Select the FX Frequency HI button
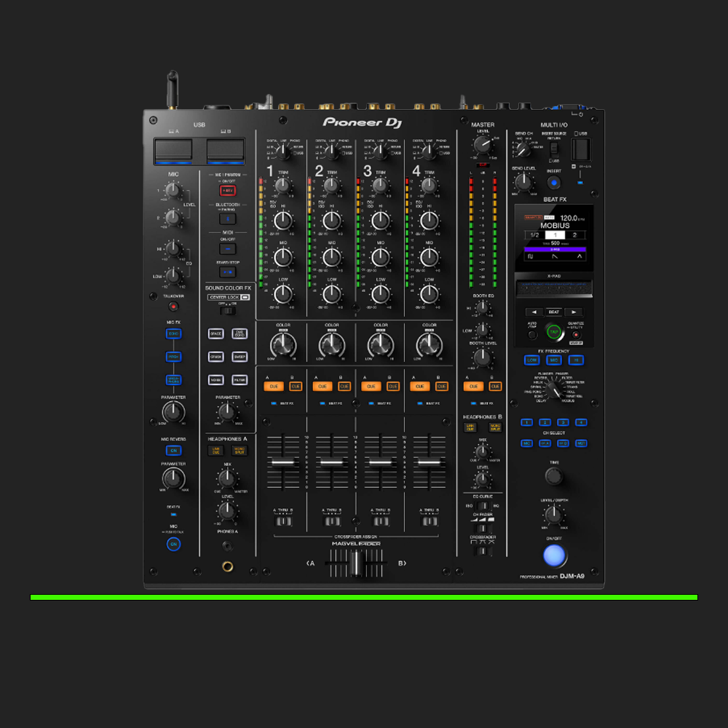The image size is (728, 728). tap(576, 360)
